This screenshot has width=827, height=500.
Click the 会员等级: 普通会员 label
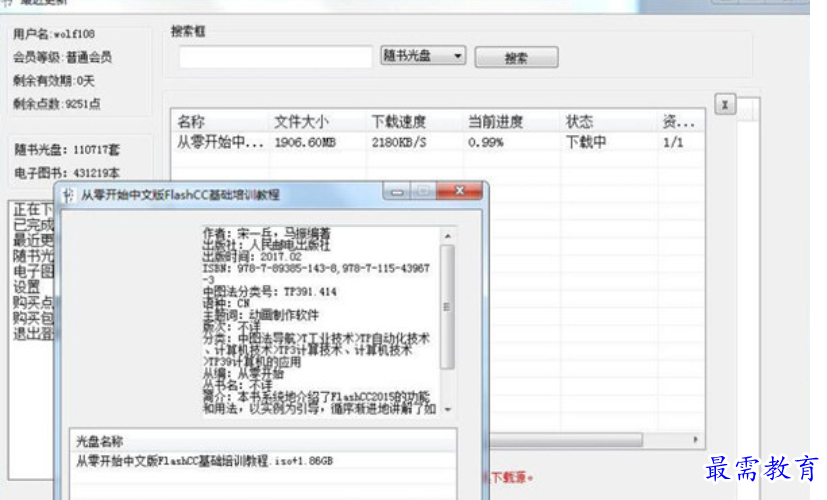62,57
